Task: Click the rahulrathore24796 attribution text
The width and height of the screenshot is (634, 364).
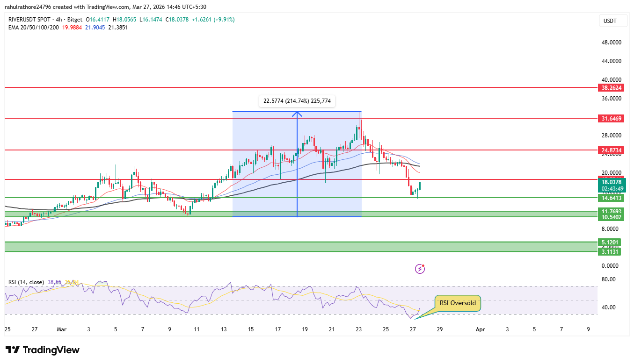Action: 28,7
